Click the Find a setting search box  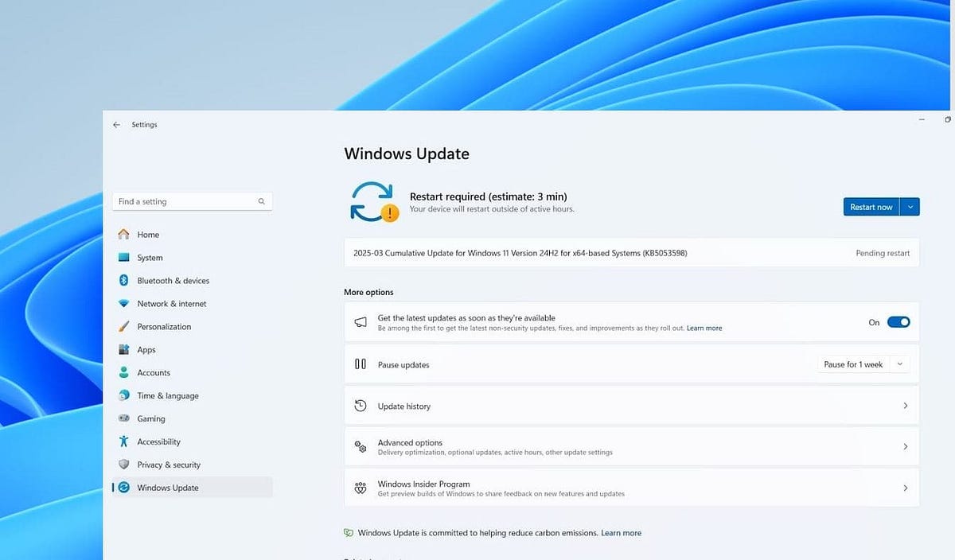[192, 202]
